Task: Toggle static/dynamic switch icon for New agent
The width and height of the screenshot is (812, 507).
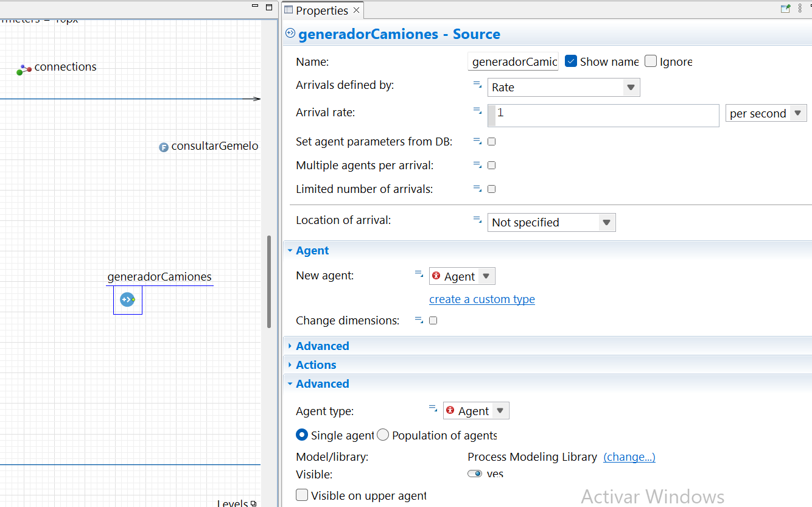Action: [419, 274]
